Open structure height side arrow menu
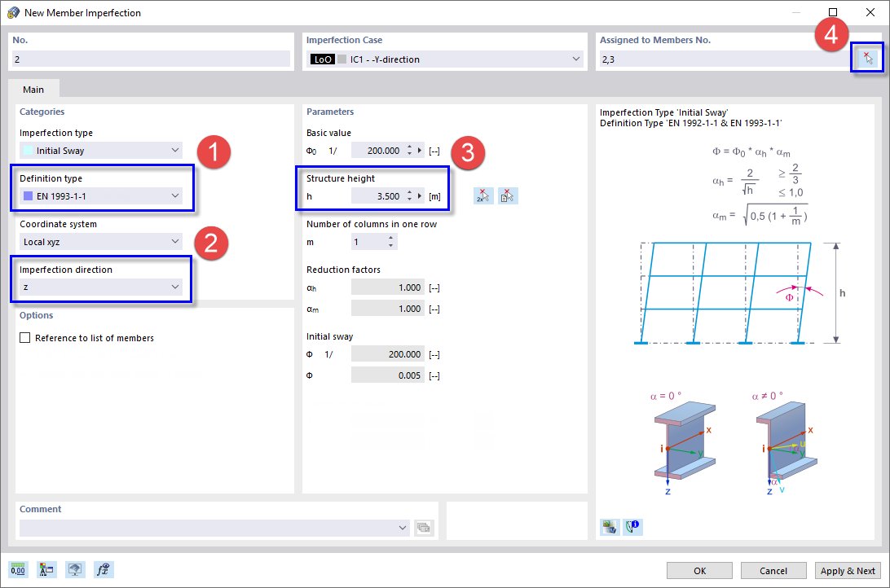This screenshot has width=890, height=588. point(420,196)
